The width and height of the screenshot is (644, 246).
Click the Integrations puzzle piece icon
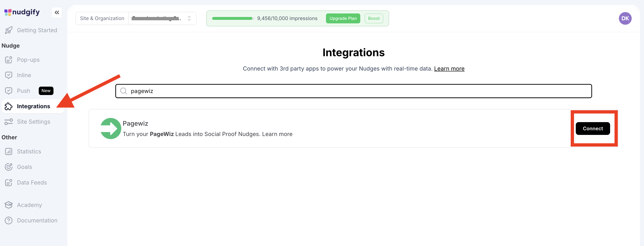click(x=9, y=106)
